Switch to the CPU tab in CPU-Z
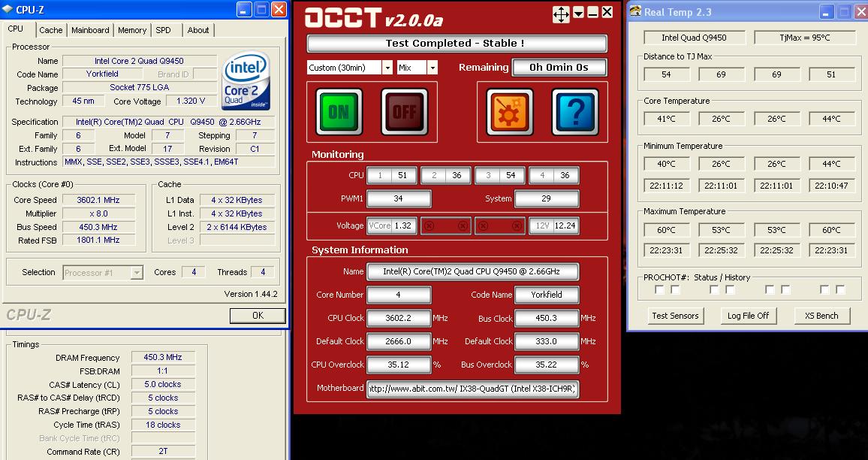This screenshot has height=460, width=868. tap(16, 29)
